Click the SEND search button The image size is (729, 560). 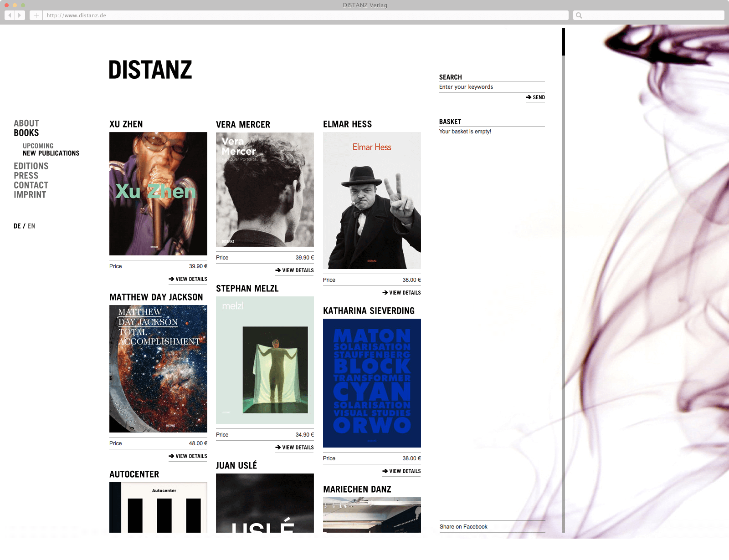(x=535, y=97)
